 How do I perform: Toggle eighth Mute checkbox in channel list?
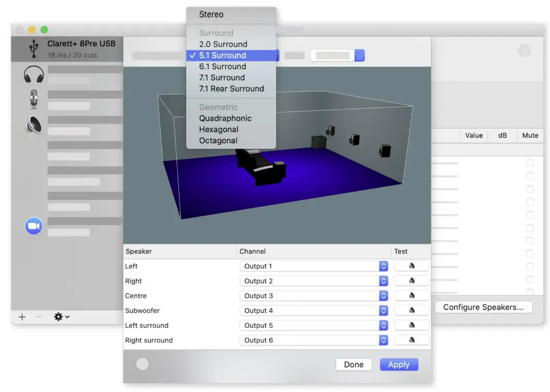(530, 254)
